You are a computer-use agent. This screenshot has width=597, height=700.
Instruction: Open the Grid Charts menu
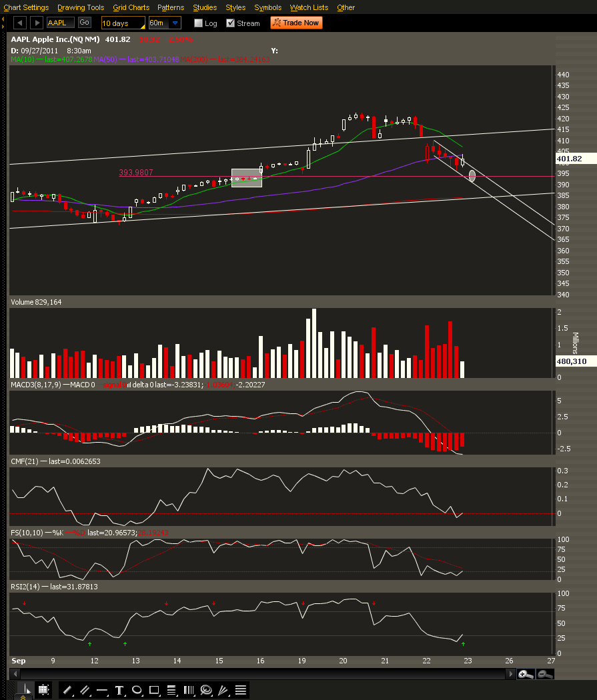coord(131,7)
